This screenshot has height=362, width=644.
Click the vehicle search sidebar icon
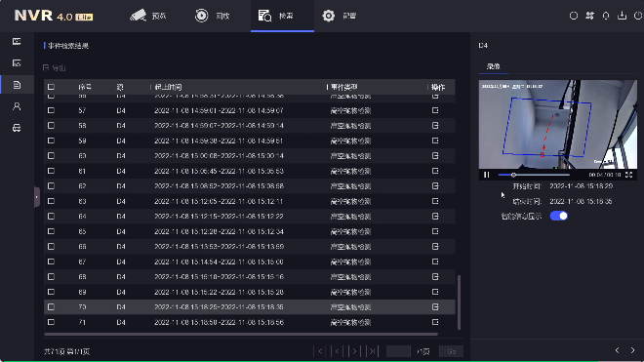click(17, 128)
